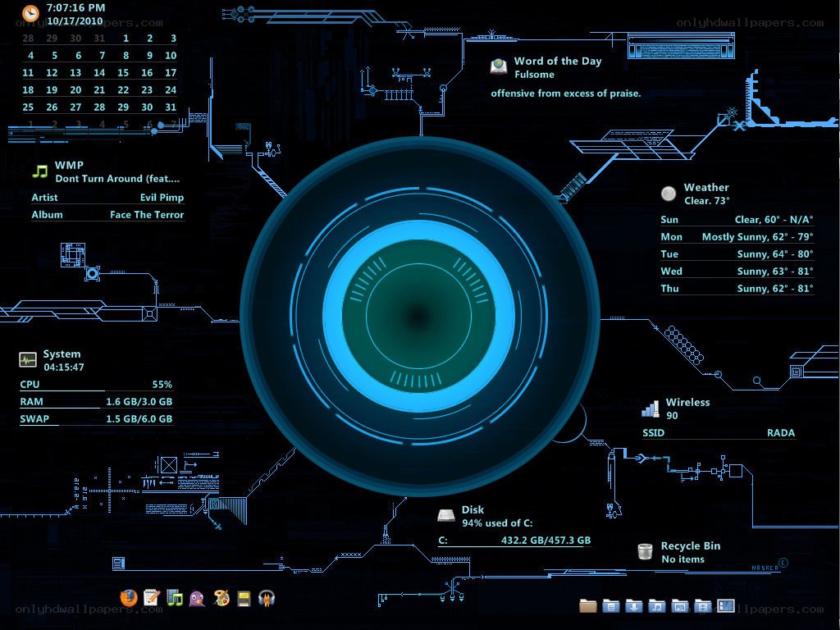Click the Desktop icon after the folders
Image resolution: width=840 pixels, height=630 pixels.
click(726, 605)
